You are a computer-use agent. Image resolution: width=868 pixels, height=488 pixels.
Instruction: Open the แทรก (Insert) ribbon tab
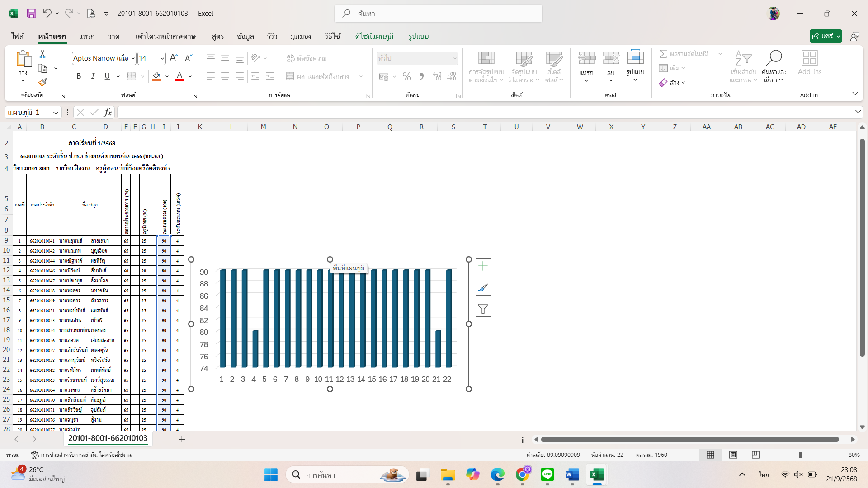(x=87, y=36)
